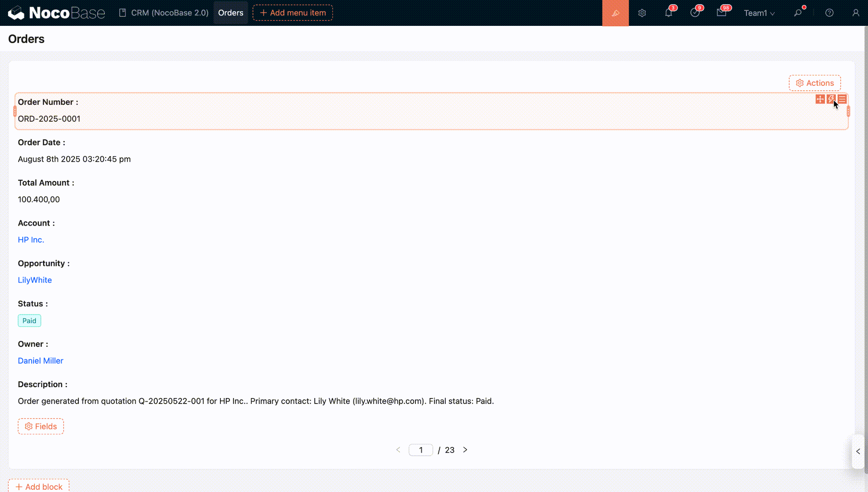
Task: Go to the next order page
Action: click(x=465, y=450)
